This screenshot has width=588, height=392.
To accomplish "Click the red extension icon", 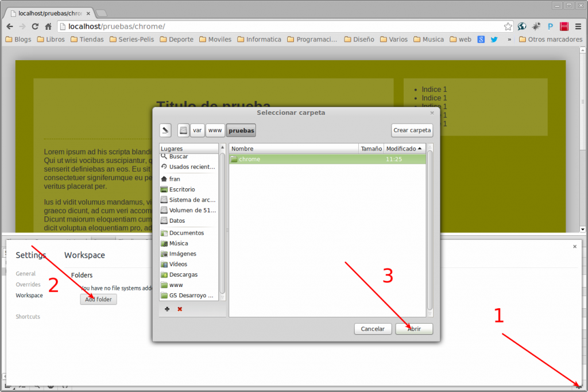I will pyautogui.click(x=564, y=26).
